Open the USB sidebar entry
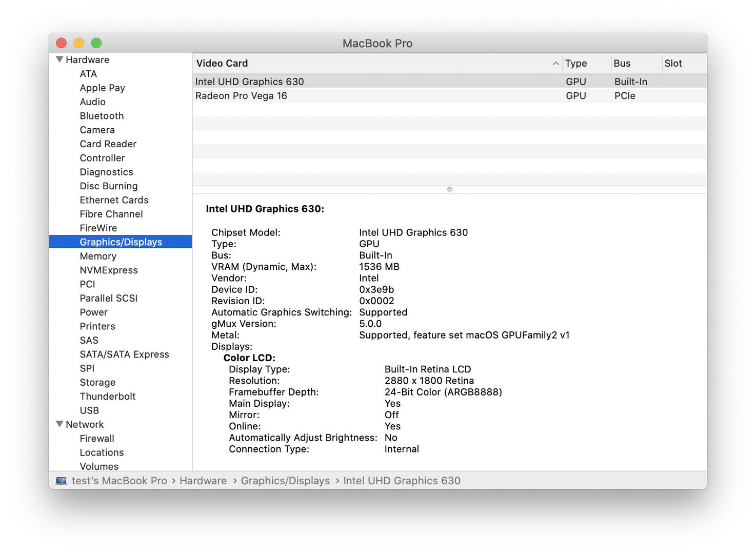 click(x=89, y=410)
